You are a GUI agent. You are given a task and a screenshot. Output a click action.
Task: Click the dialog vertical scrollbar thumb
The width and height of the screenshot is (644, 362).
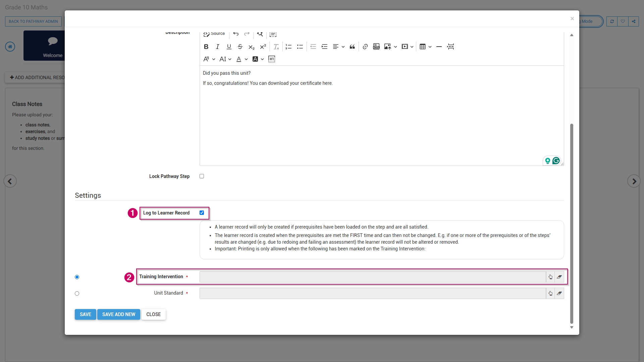(572, 224)
